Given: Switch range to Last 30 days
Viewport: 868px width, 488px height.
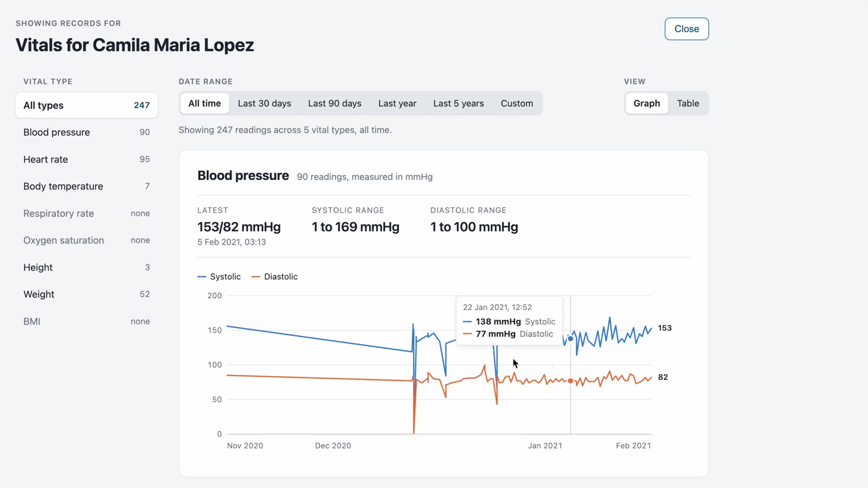Looking at the screenshot, I should tap(264, 103).
